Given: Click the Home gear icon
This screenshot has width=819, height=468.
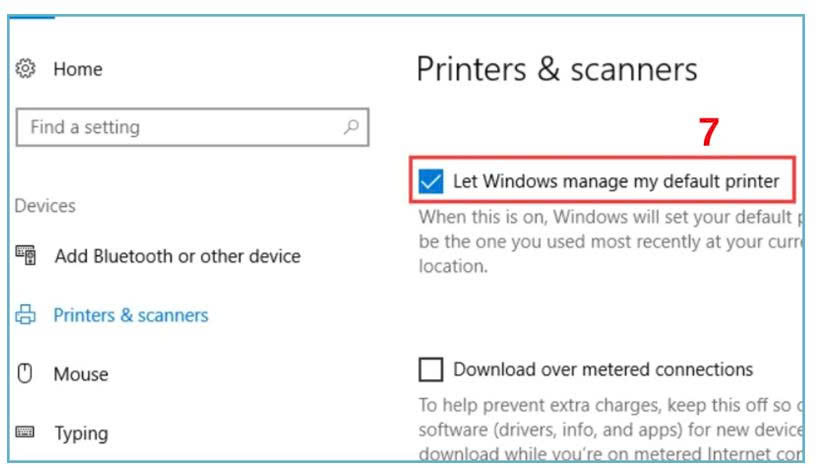Looking at the screenshot, I should pos(26,69).
